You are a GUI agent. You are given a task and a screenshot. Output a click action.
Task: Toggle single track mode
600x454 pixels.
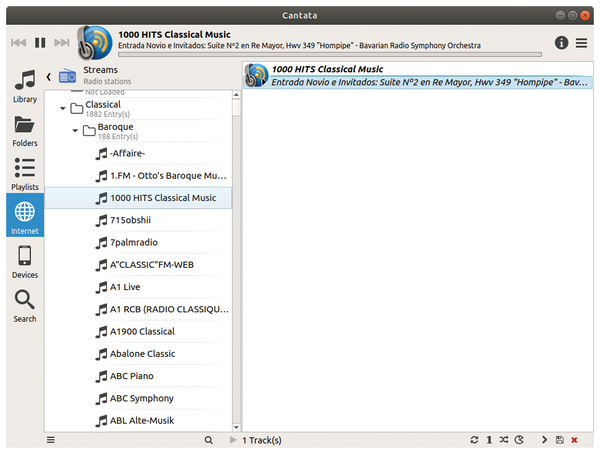point(489,440)
